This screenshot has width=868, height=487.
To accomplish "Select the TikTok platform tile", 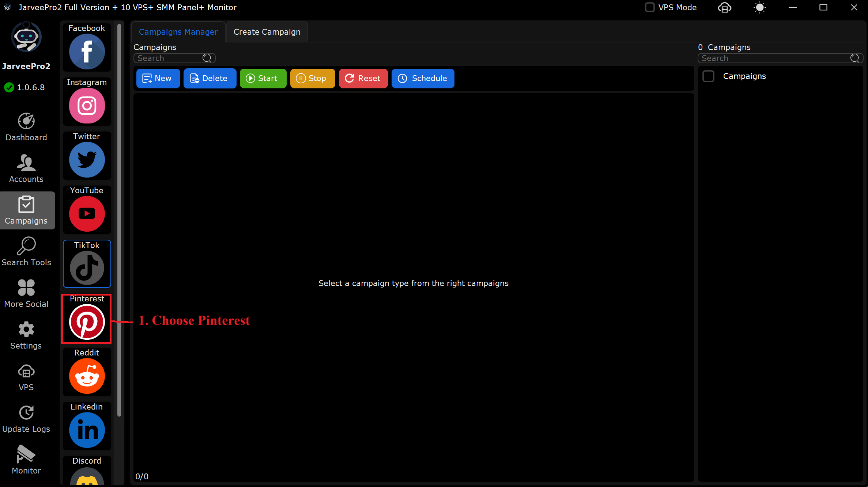I will point(87,263).
